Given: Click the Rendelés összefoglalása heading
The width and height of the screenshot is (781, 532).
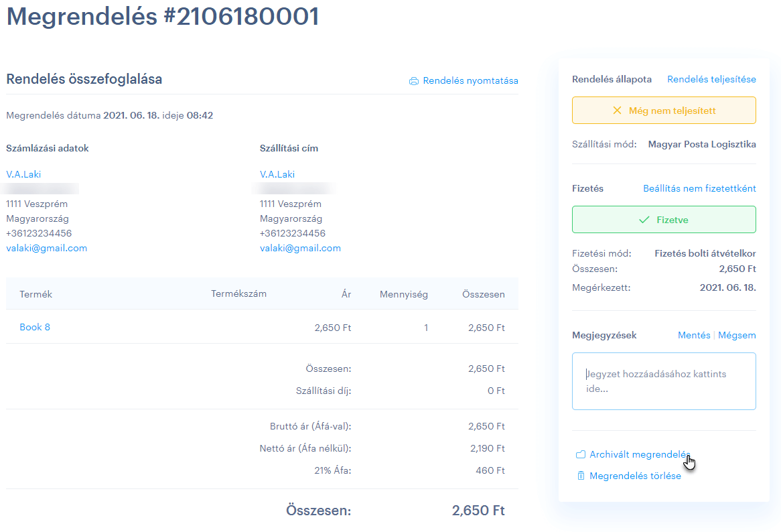Looking at the screenshot, I should (84, 79).
